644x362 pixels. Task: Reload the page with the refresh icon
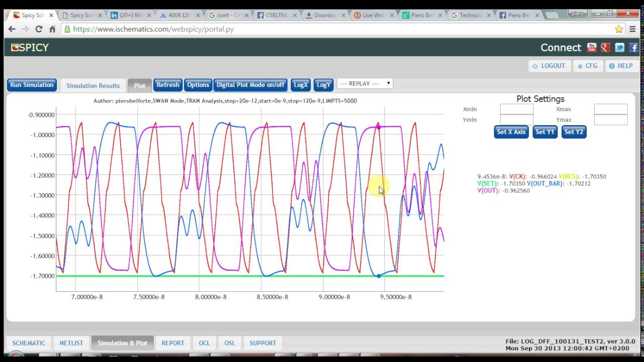click(x=39, y=29)
